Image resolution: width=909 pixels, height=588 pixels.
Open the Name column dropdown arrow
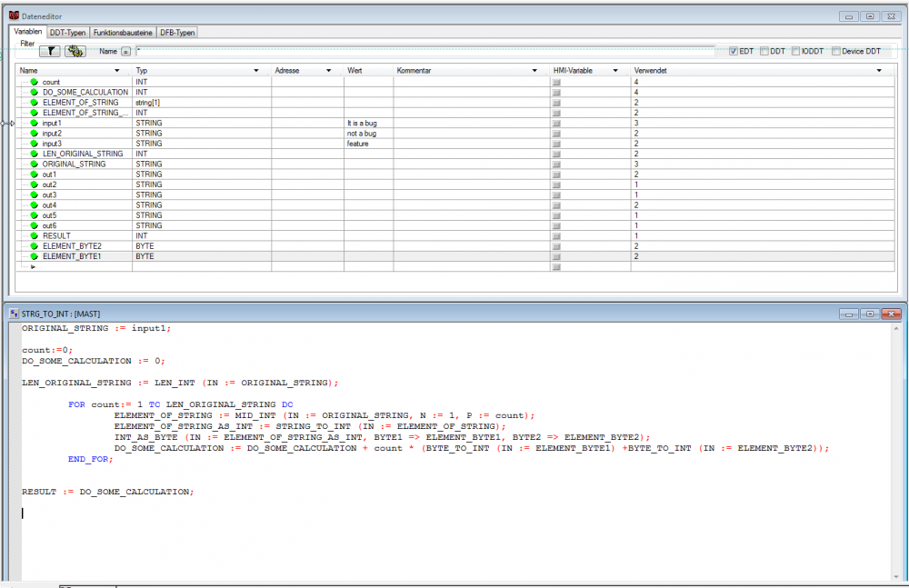[116, 70]
